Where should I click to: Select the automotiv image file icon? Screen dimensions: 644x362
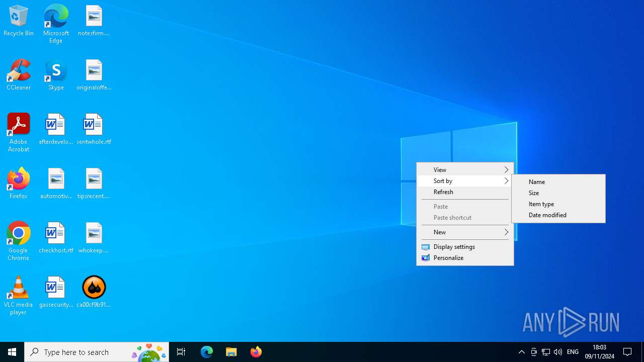pos(56,184)
